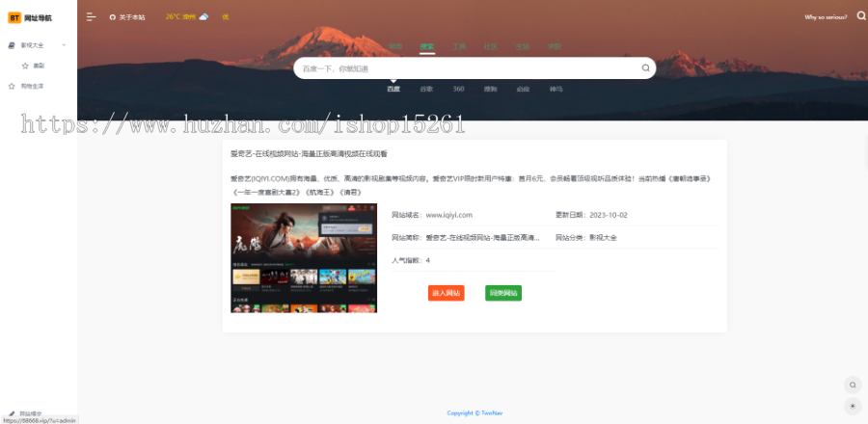Click the 2023-10-02 update date

click(x=609, y=215)
